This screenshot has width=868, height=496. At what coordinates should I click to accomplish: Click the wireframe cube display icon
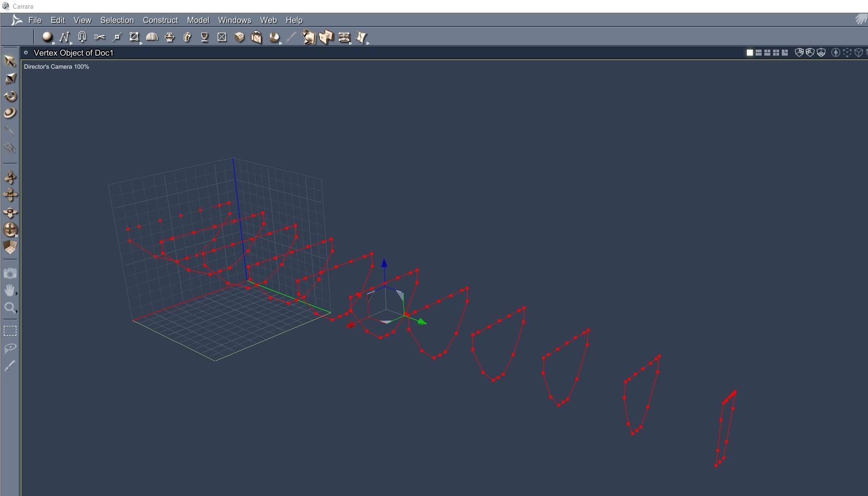[859, 53]
